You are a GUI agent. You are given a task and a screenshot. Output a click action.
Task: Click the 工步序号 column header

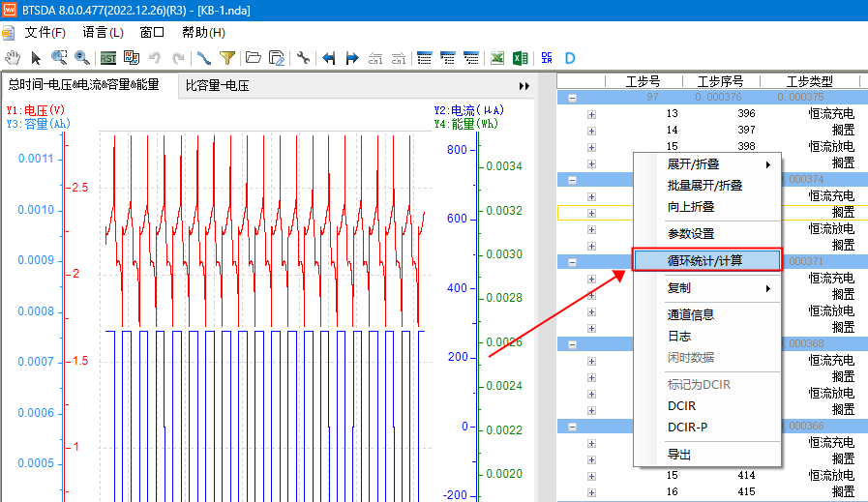[x=720, y=81]
